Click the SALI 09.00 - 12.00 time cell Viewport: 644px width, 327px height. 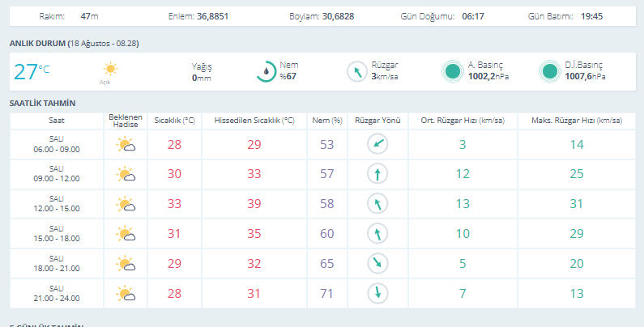tap(57, 174)
